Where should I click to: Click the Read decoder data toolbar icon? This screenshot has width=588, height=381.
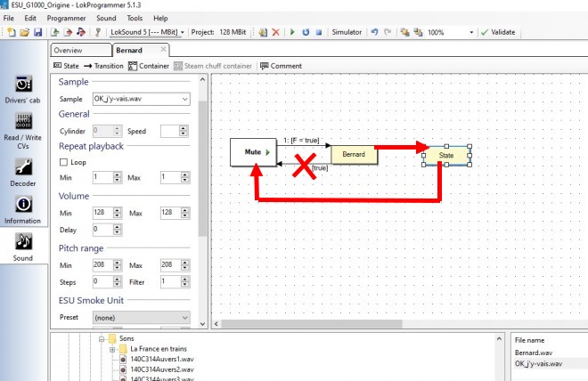(x=54, y=32)
